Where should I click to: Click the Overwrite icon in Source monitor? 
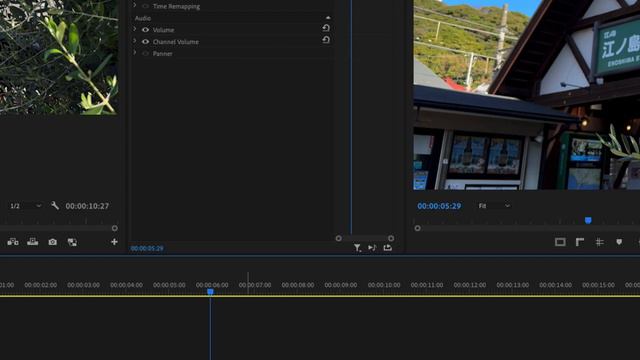33,242
